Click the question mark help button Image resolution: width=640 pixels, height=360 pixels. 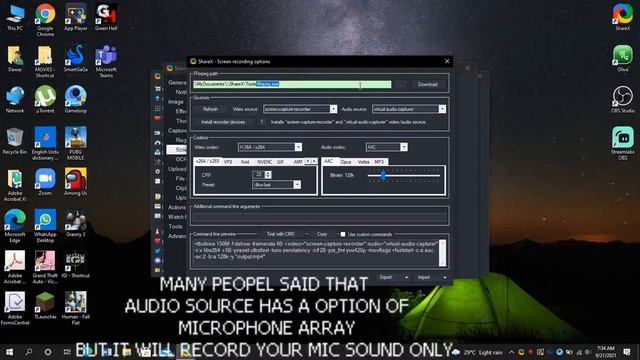pos(262,122)
